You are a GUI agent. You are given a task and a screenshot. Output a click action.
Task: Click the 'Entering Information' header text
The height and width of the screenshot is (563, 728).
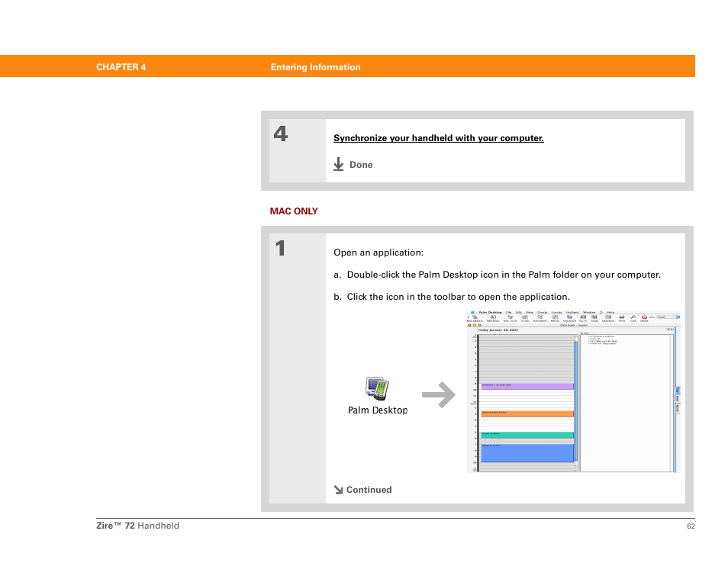pyautogui.click(x=316, y=67)
